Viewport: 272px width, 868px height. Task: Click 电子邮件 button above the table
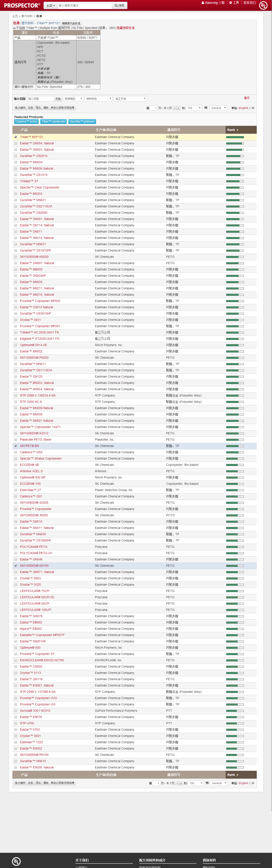[20, 108]
